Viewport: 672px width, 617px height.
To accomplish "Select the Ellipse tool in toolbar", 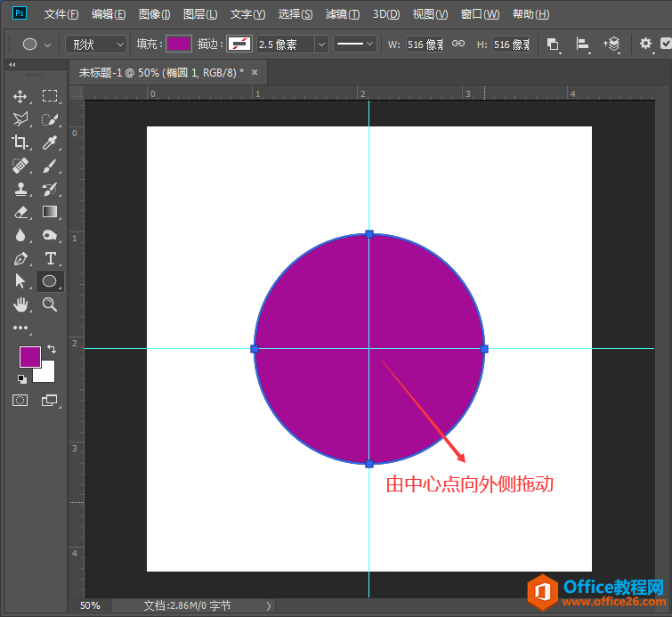I will (x=50, y=281).
